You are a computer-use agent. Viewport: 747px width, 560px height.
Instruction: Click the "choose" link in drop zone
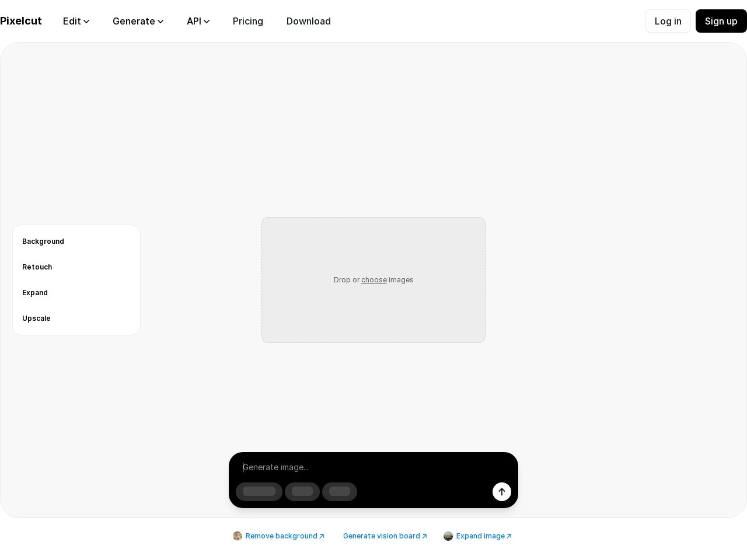pos(374,280)
